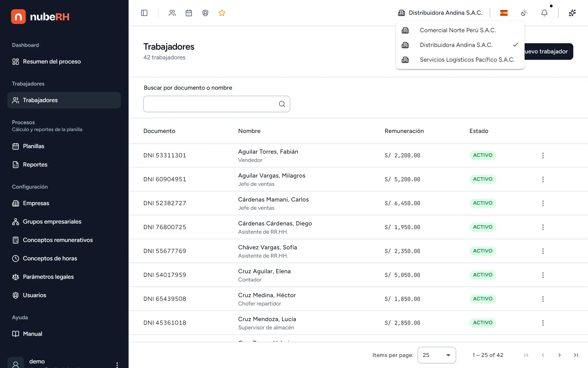Open row actions for Cárdenas Mamani, Carlos

click(543, 203)
